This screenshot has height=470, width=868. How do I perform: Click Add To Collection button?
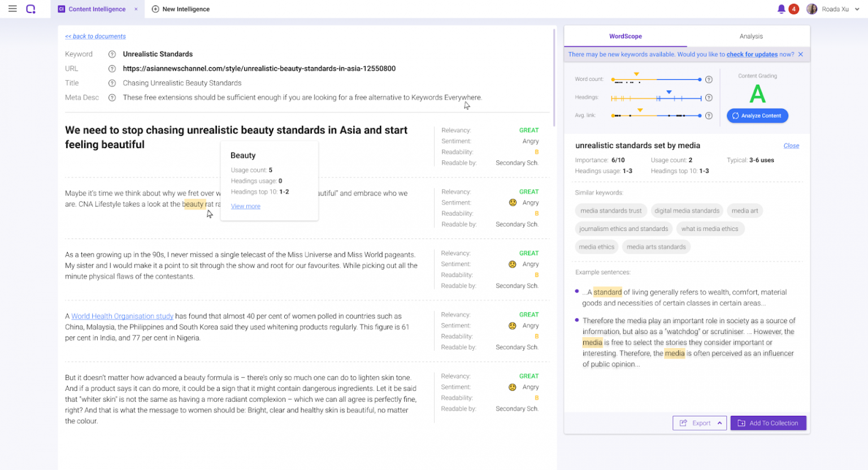click(768, 423)
